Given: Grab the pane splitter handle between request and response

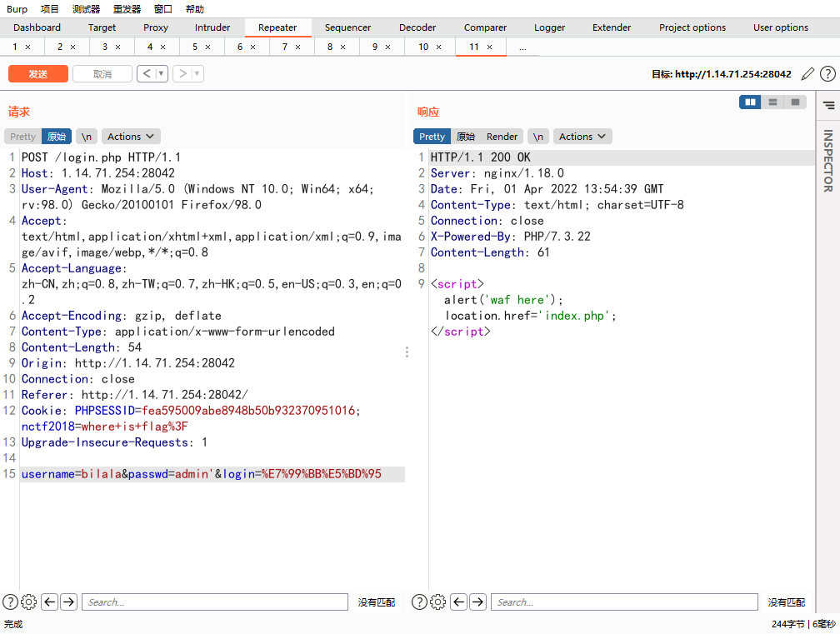Looking at the screenshot, I should click(x=407, y=352).
